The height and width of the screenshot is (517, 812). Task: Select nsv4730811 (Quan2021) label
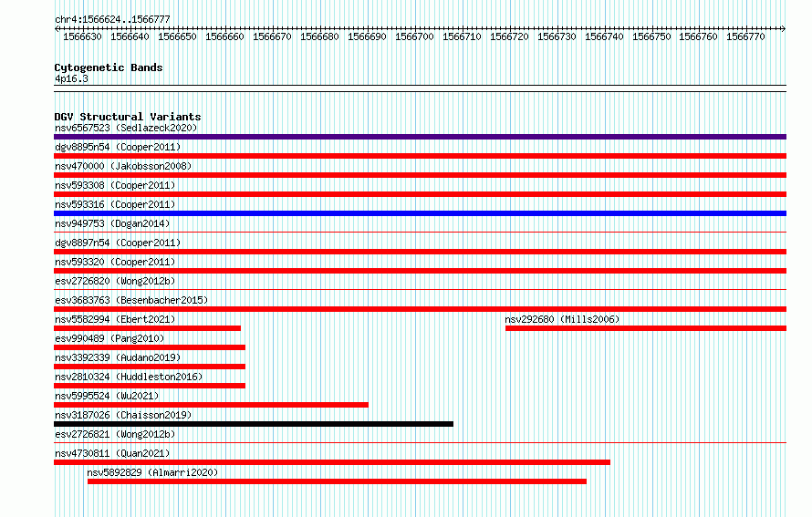pos(112,453)
